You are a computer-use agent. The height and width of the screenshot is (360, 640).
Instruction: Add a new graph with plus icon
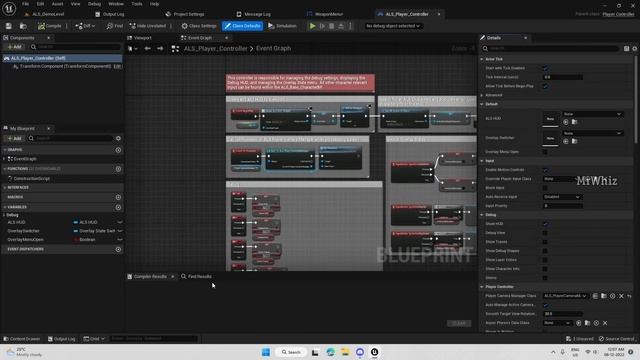pyautogui.click(x=118, y=150)
